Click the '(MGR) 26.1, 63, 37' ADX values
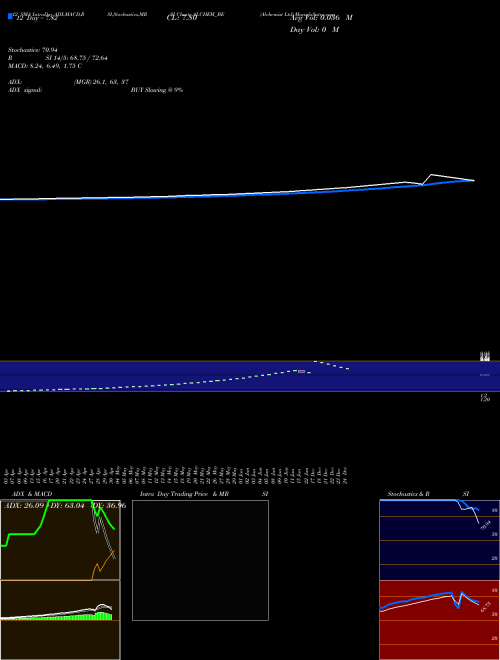This screenshot has height=660, width=500. point(101,82)
